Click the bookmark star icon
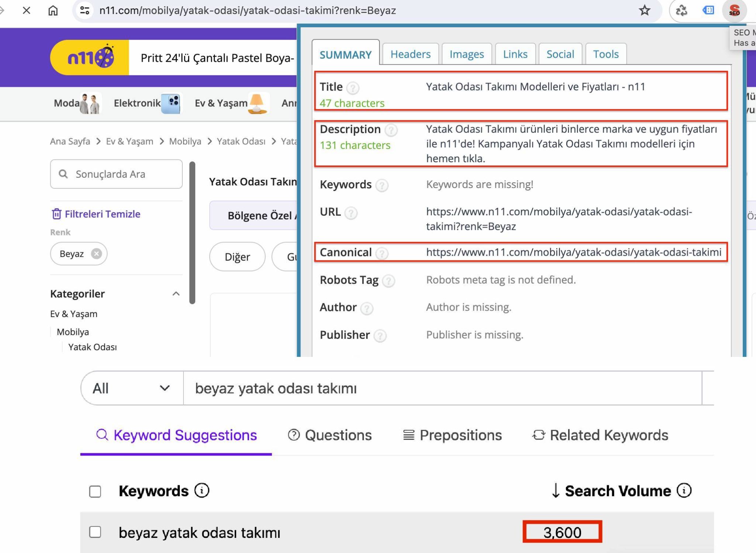Screen dimensions: 756x553 pos(644,10)
